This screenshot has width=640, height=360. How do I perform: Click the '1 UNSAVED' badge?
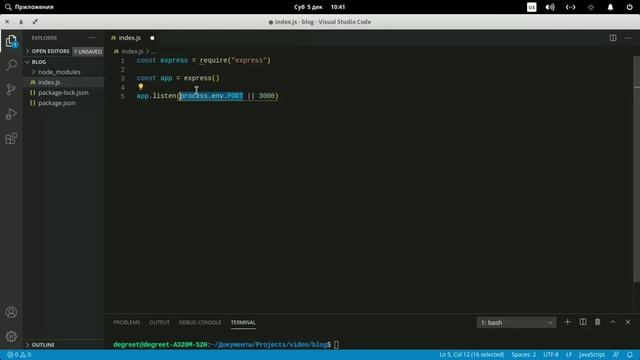88,51
